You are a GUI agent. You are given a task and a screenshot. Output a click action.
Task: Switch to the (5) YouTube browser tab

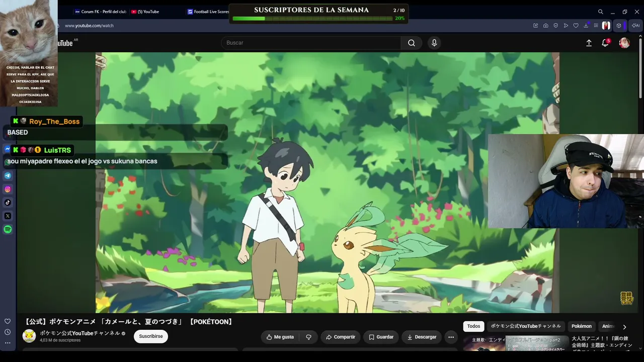coord(145,12)
